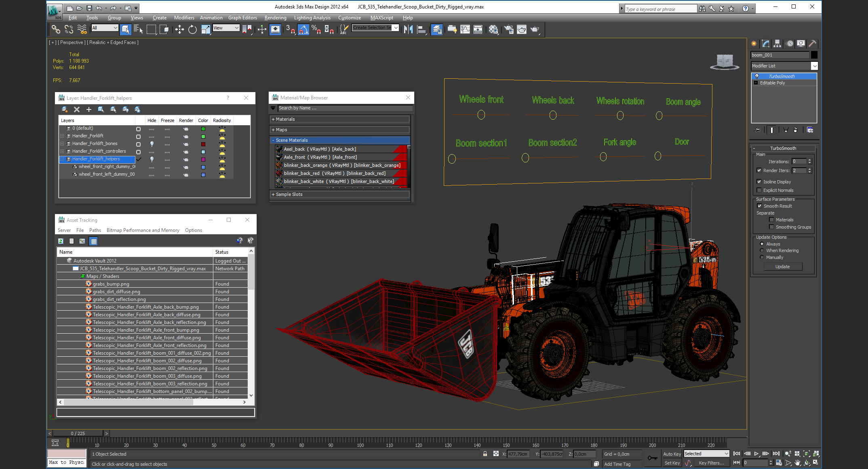
Task: Open the MAXScript menu
Action: (x=381, y=18)
